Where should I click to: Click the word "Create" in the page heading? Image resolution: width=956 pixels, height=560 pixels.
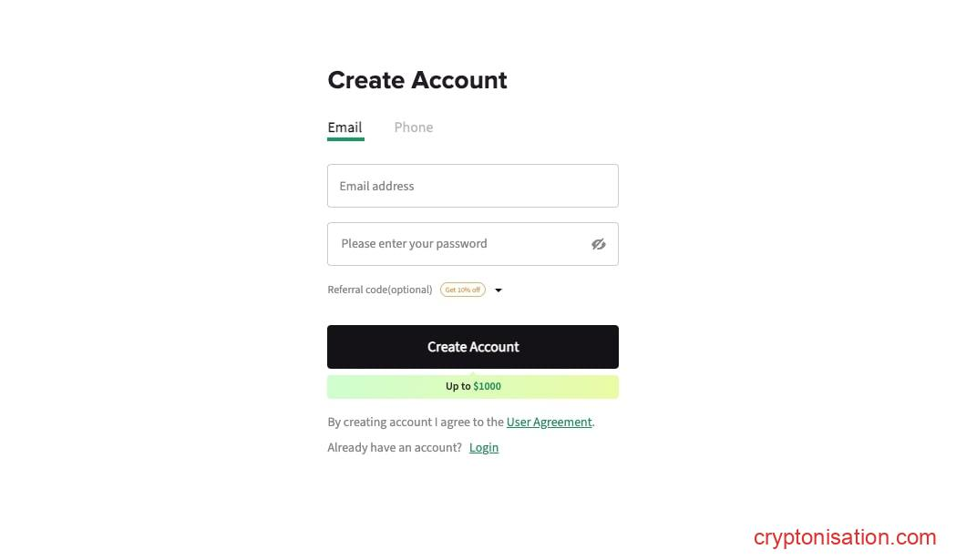click(365, 80)
